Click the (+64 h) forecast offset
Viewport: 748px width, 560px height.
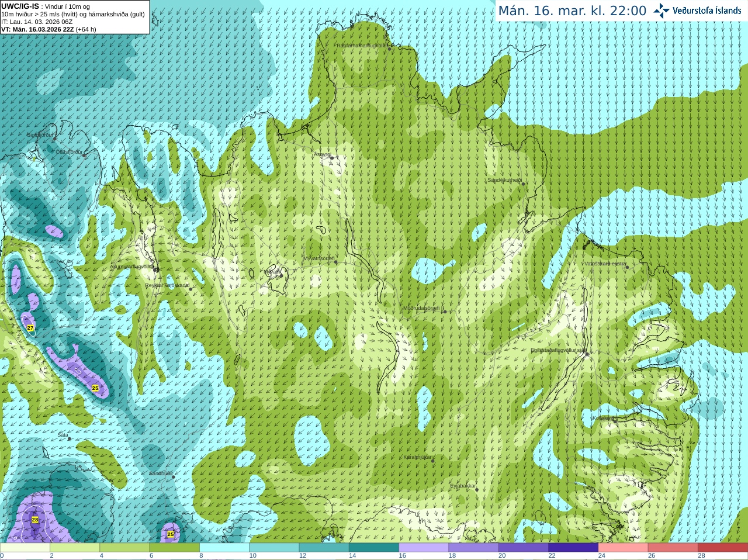click(x=86, y=29)
